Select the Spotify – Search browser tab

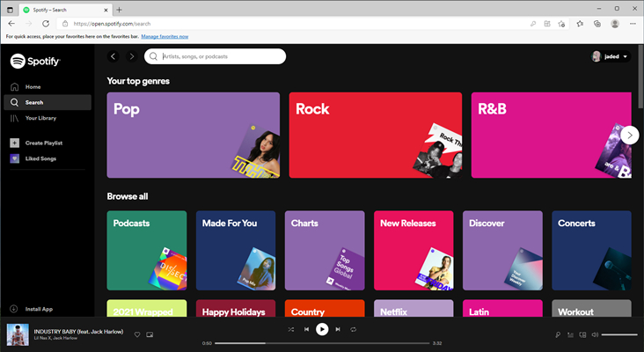coord(65,10)
